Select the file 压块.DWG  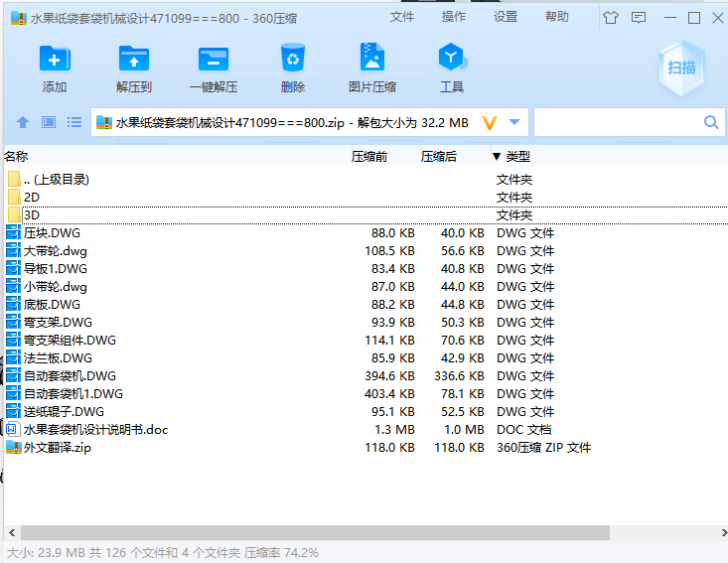(365, 233)
